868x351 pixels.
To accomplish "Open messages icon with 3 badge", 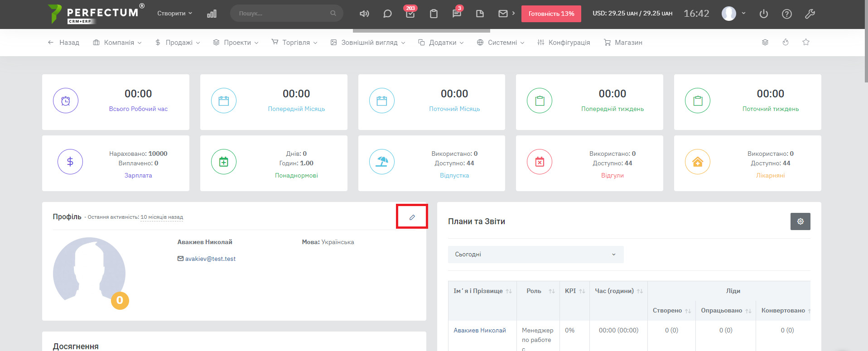I will 457,14.
